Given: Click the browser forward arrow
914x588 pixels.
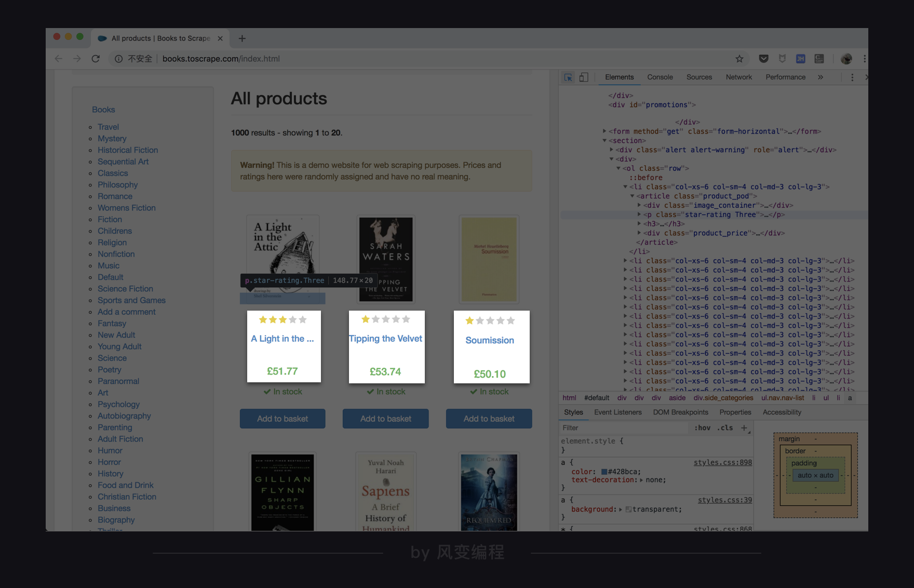Looking at the screenshot, I should click(77, 59).
